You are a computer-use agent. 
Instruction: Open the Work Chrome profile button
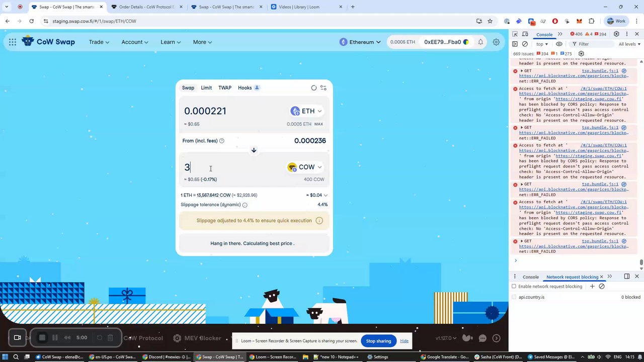click(x=617, y=21)
